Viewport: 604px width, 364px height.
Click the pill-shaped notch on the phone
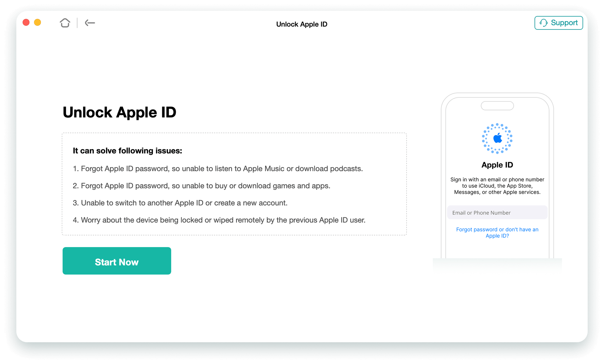coord(497,106)
